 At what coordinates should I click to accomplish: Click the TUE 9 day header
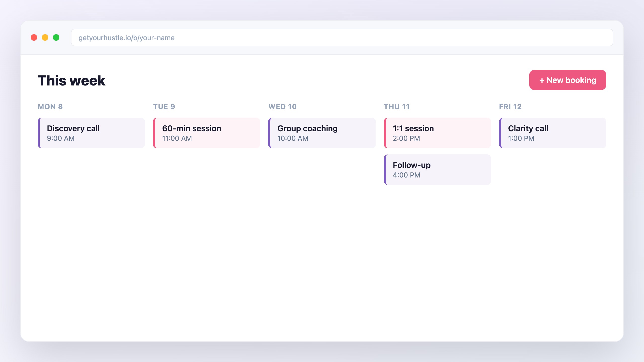coord(164,107)
